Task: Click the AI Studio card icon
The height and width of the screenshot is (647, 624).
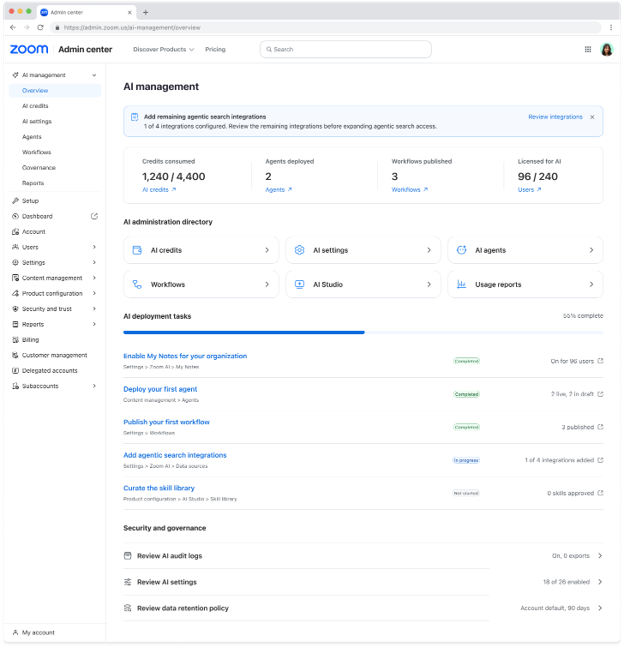Action: pyautogui.click(x=299, y=284)
